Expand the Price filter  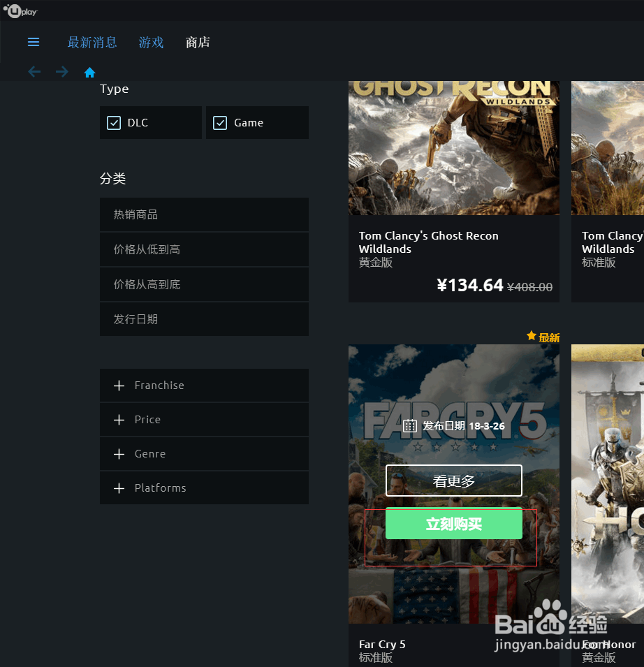204,420
